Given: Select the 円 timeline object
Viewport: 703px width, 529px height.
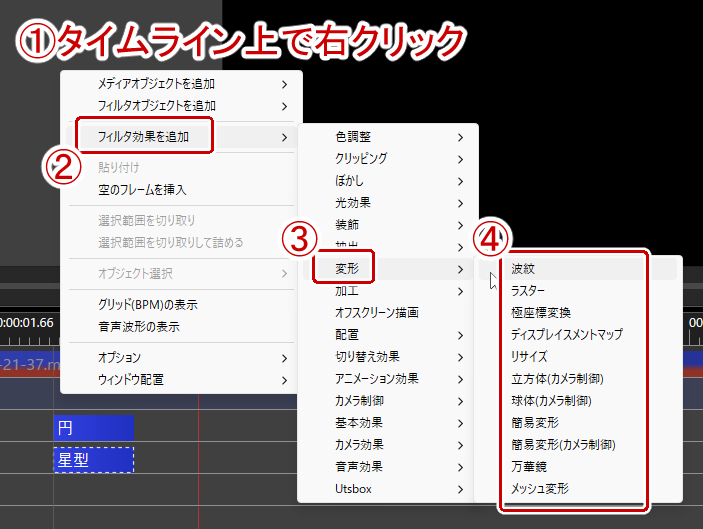Looking at the screenshot, I should click(94, 428).
